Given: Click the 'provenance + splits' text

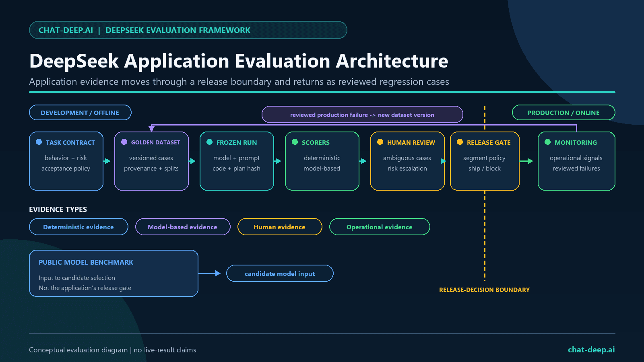Looking at the screenshot, I should [x=151, y=169].
